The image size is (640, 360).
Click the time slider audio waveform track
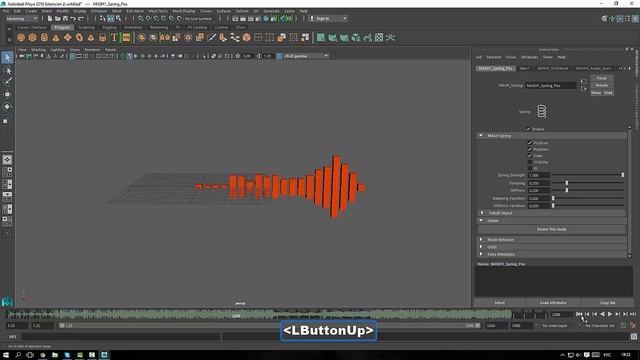click(x=259, y=314)
